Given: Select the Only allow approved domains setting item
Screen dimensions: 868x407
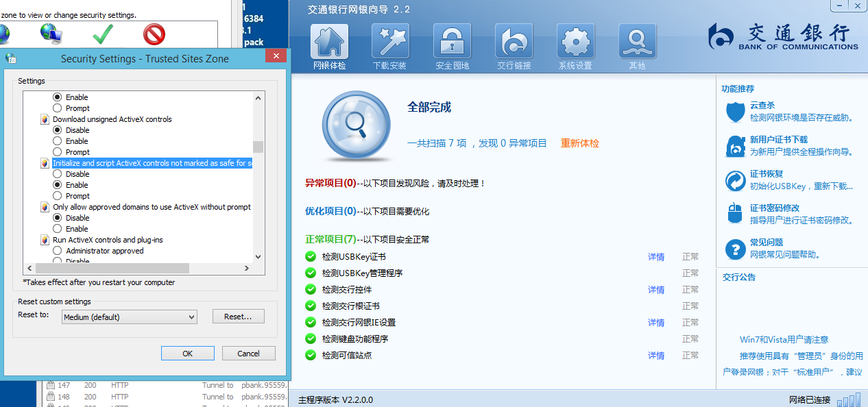Looking at the screenshot, I should tap(152, 207).
